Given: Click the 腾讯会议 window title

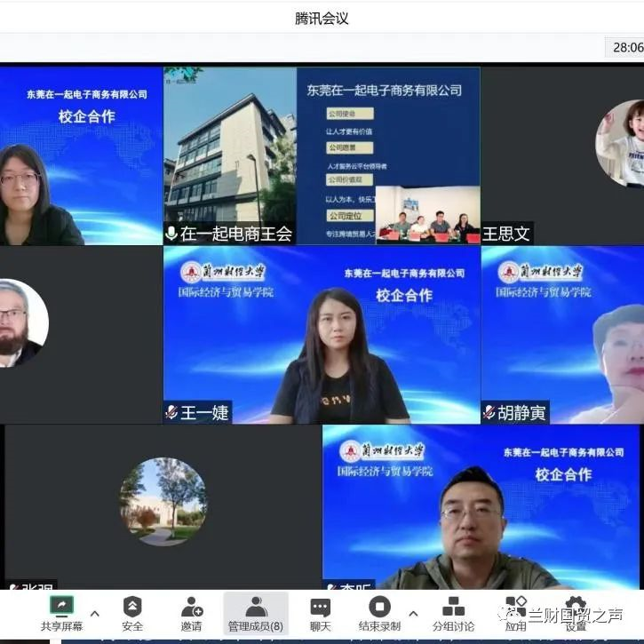Looking at the screenshot, I should (322, 18).
